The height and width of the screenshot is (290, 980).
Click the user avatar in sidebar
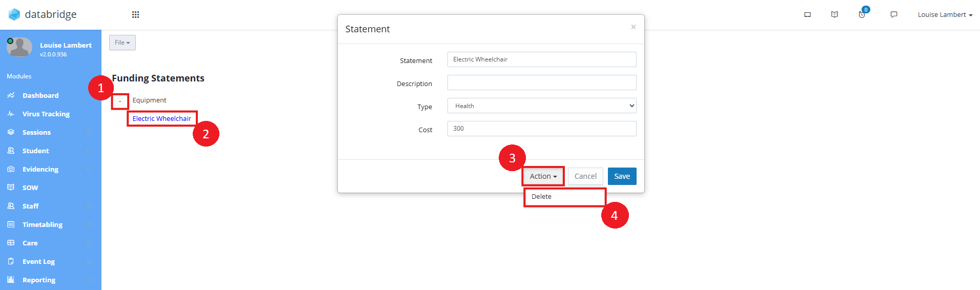(19, 47)
